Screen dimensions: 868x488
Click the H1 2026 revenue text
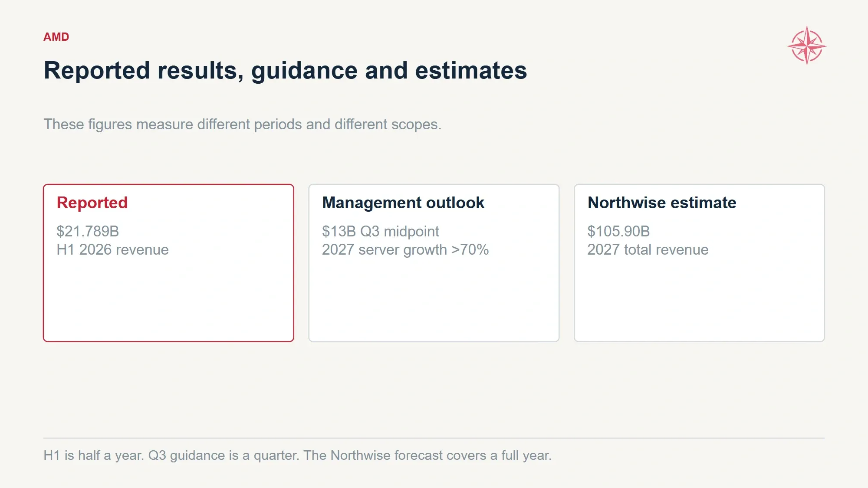pyautogui.click(x=113, y=250)
